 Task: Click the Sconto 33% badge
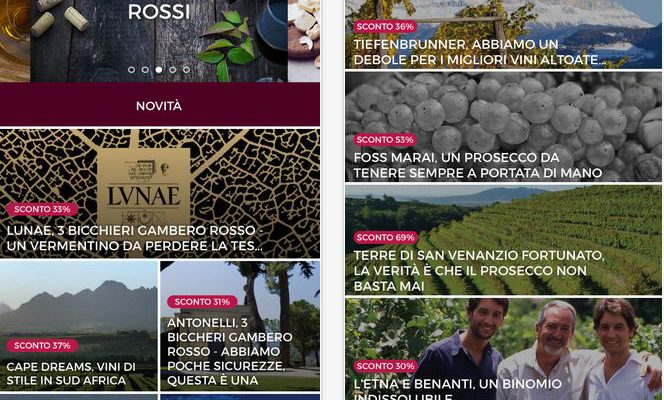tap(42, 209)
